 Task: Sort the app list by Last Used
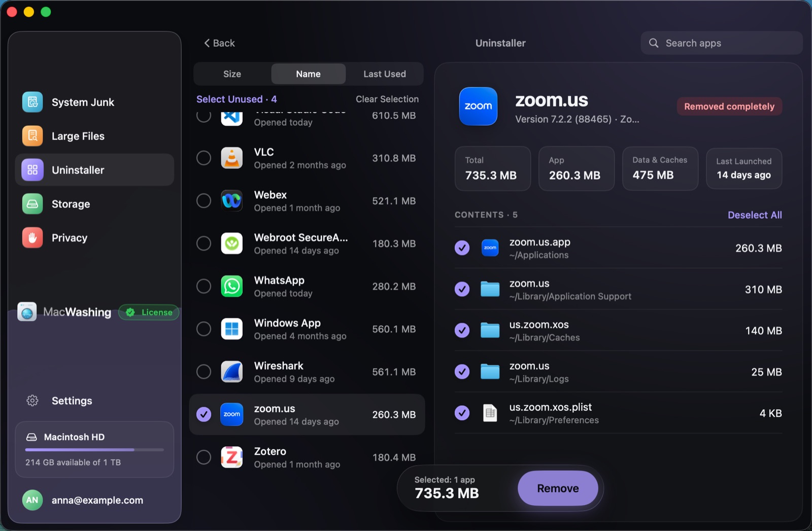[385, 74]
